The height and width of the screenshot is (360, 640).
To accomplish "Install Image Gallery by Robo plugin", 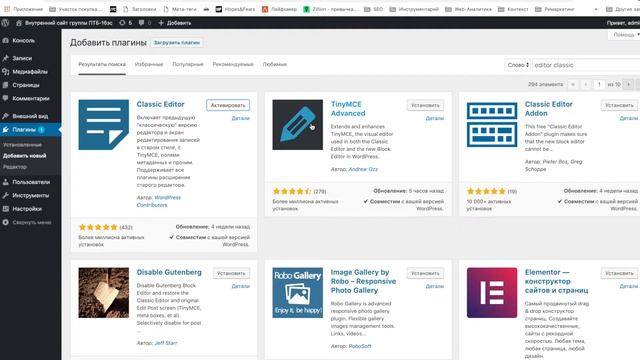I will 425,273.
